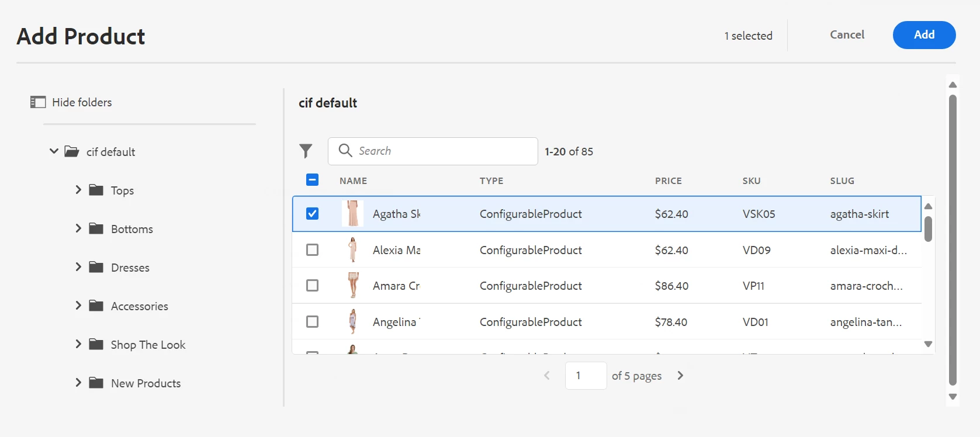Sort by the PRICE column header
980x437 pixels.
[668, 181]
